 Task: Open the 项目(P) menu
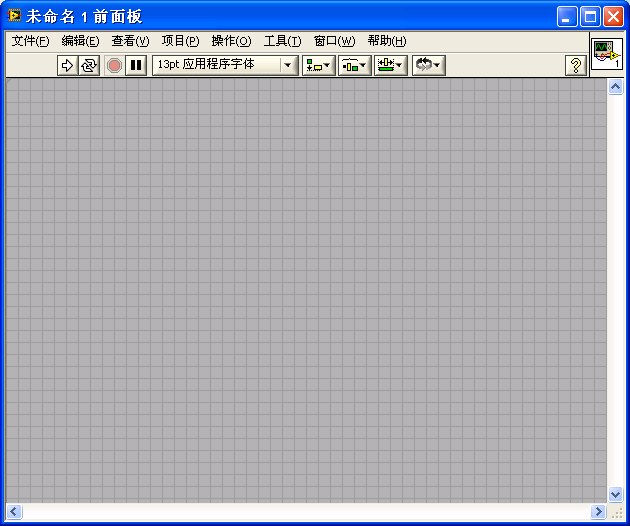[180, 41]
